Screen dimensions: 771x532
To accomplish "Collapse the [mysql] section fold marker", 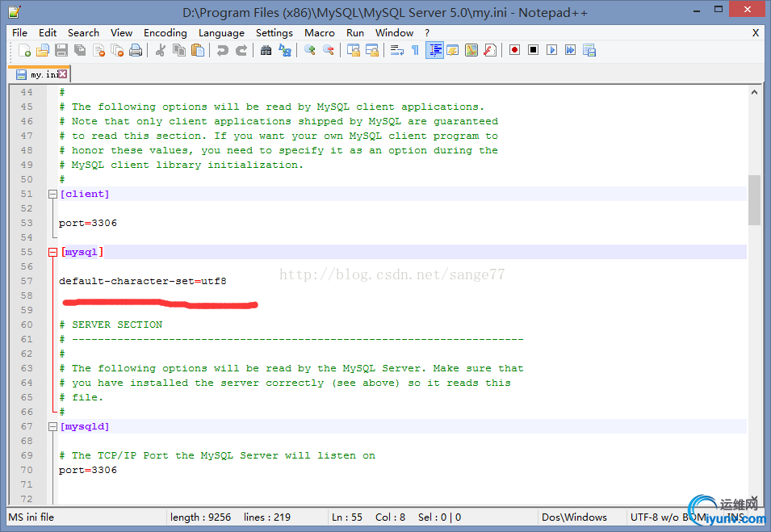I will 52,252.
